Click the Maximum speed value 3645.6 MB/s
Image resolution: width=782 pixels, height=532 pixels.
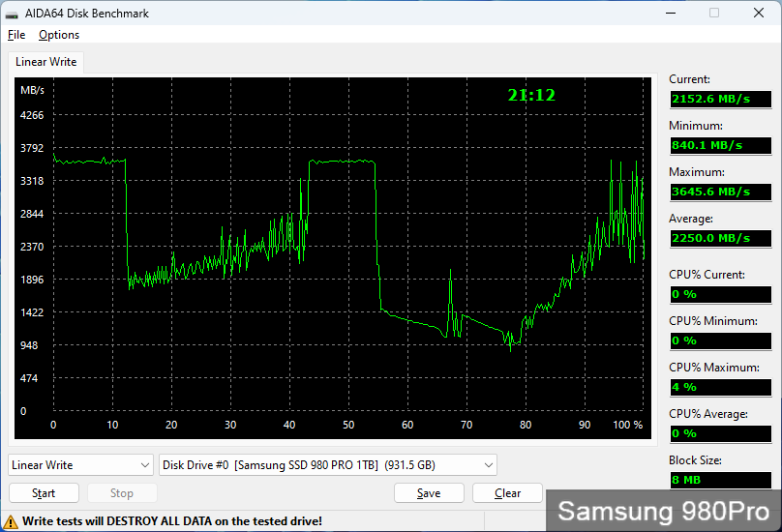(721, 192)
